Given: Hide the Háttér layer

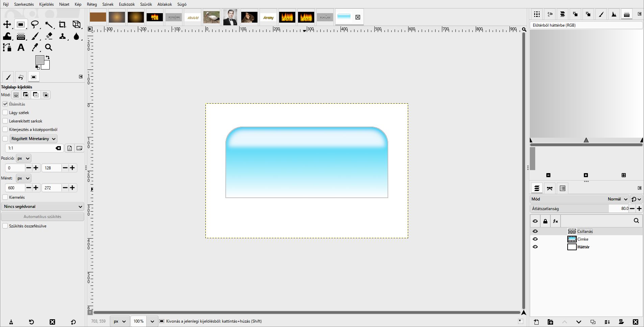Looking at the screenshot, I should [535, 247].
